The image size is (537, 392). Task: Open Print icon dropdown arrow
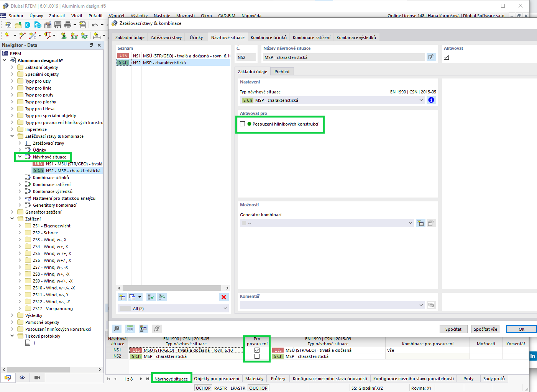coord(75,25)
